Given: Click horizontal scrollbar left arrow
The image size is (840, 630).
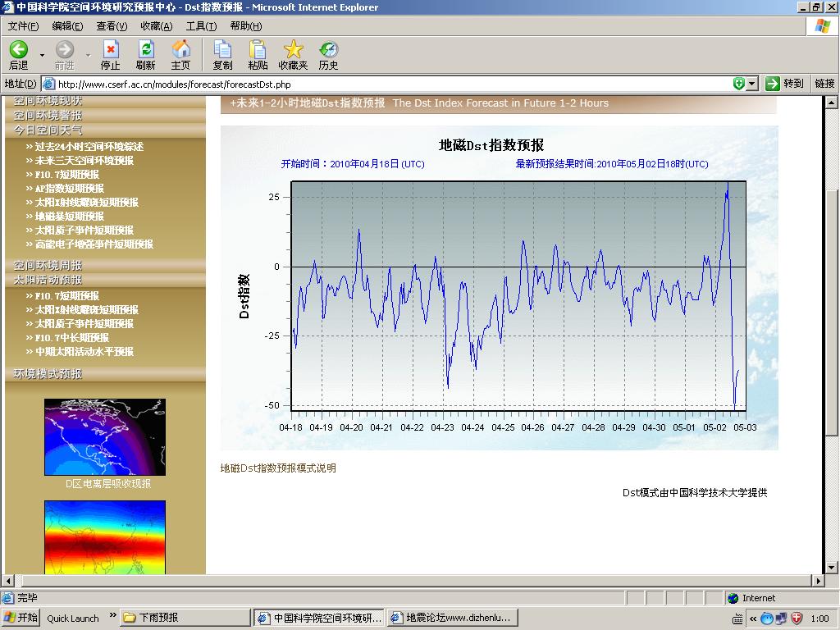Looking at the screenshot, I should point(7,580).
